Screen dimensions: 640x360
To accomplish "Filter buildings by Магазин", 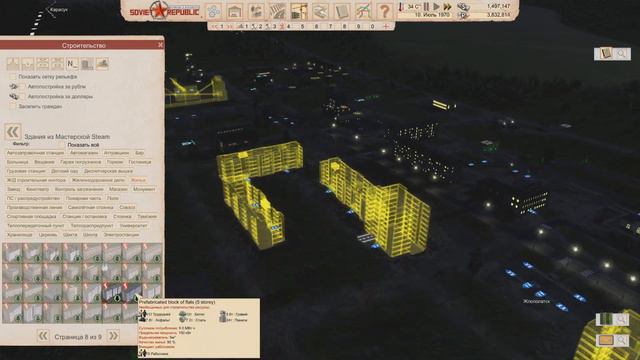I will click(x=118, y=189).
